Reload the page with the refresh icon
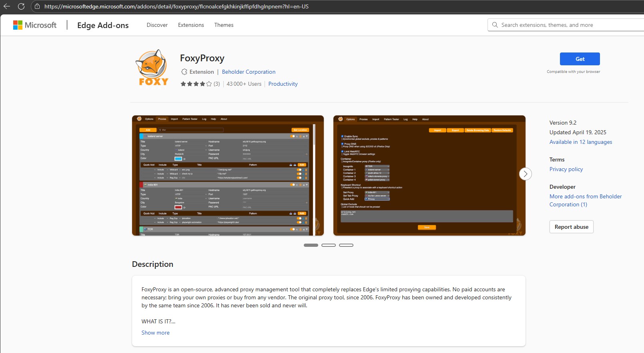The width and height of the screenshot is (644, 353). (21, 6)
